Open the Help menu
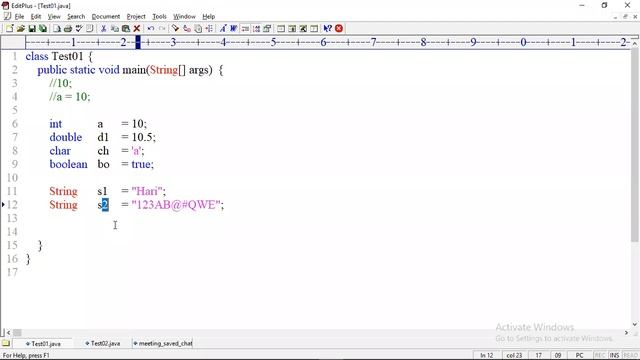640x360 pixels. pyautogui.click(x=209, y=17)
